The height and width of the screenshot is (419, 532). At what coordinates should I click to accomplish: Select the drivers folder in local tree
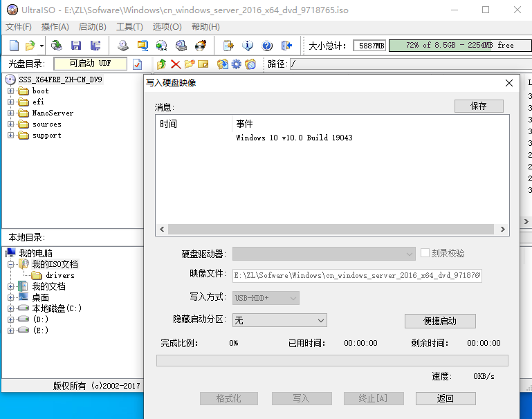60,275
